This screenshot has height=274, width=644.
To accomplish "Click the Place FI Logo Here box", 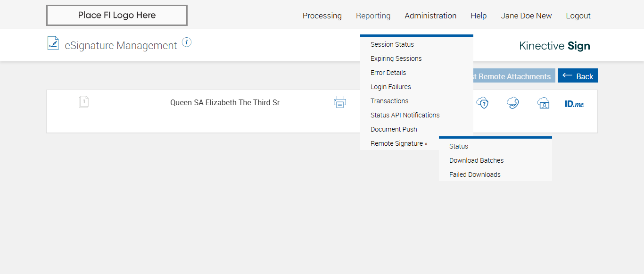I will click(x=117, y=15).
